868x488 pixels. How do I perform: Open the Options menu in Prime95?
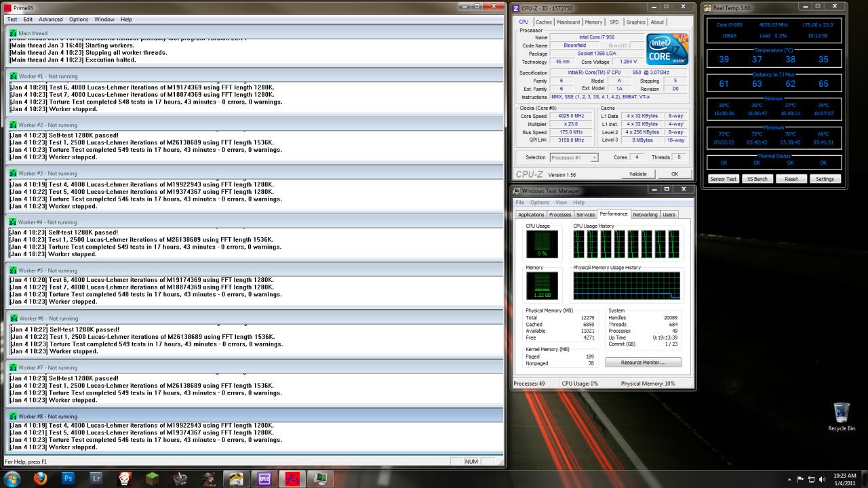click(79, 19)
